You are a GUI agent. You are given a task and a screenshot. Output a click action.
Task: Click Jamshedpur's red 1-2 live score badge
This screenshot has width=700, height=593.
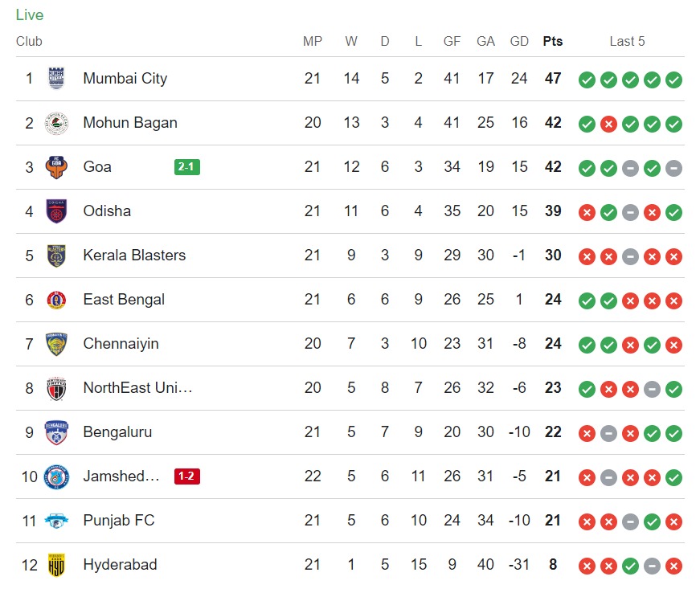click(x=186, y=476)
